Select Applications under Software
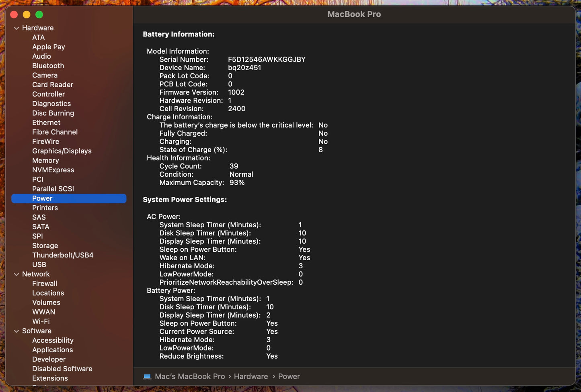The width and height of the screenshot is (581, 392). [52, 350]
